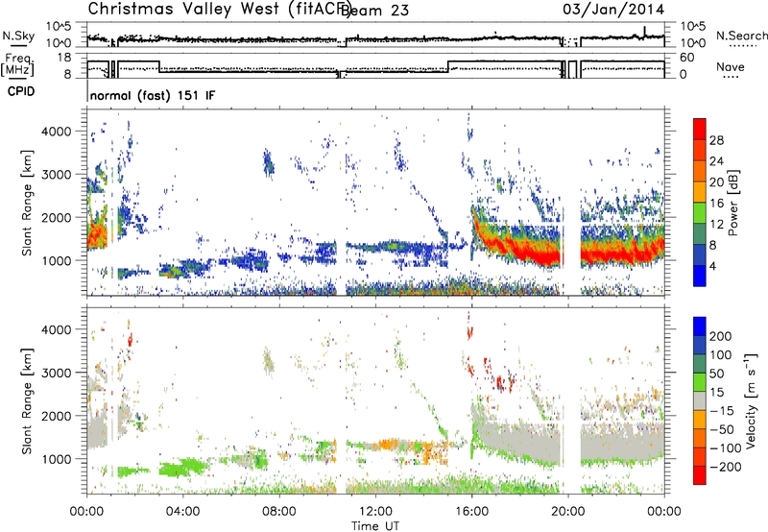Click the 'Christmas Valley West (fitACF)' title
The width and height of the screenshot is (768, 532).
point(219,10)
